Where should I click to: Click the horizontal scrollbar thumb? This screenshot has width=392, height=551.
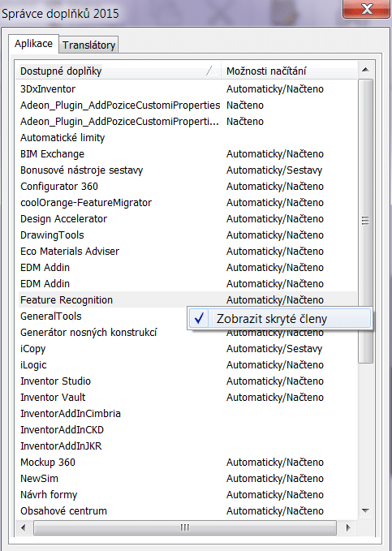(185, 527)
